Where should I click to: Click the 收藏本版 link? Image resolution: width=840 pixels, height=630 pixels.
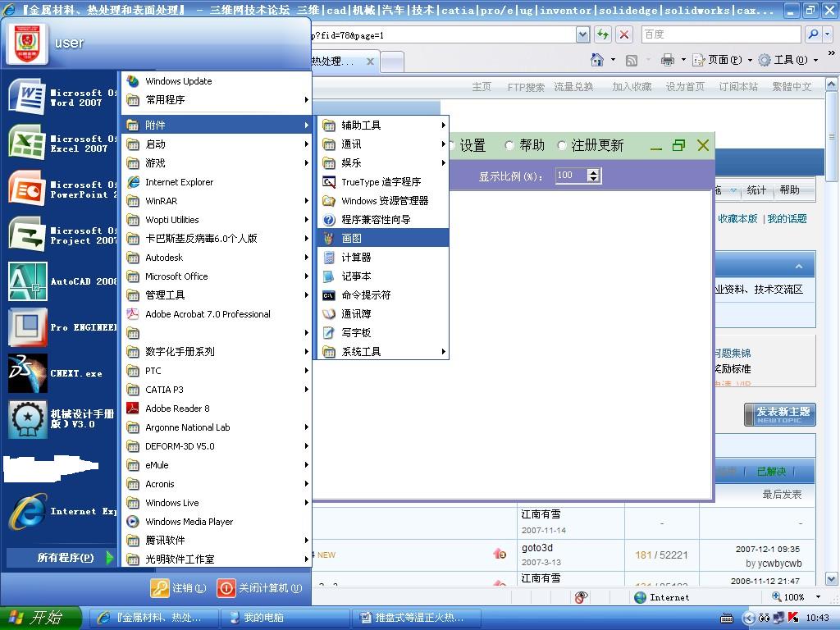737,218
